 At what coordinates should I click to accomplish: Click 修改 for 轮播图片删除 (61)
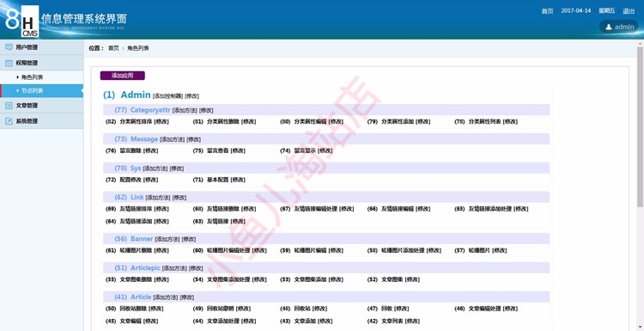point(161,250)
